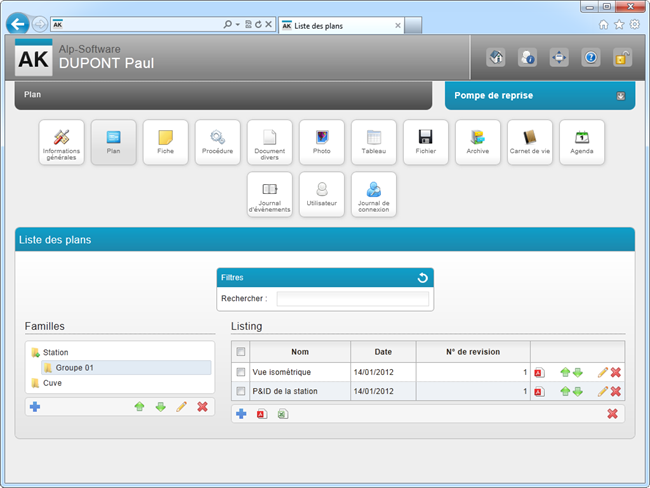650x488 pixels.
Task: Delete the Vue isométrique plan row
Action: tap(616, 372)
